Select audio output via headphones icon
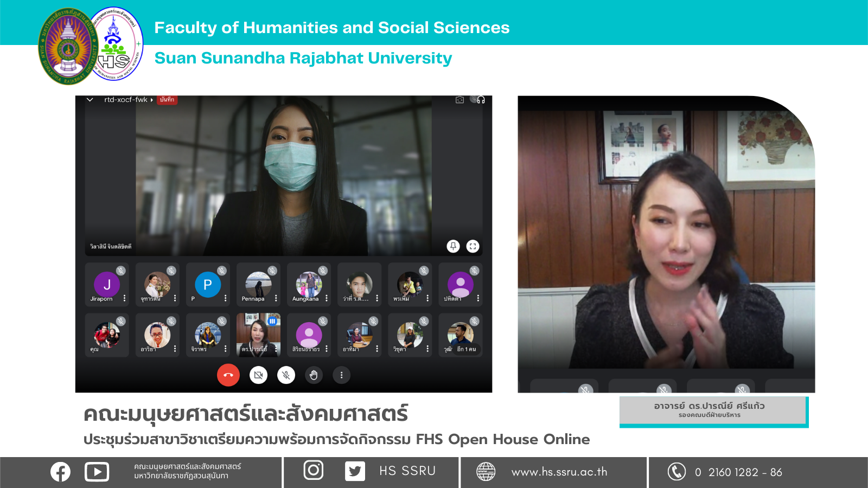The image size is (868, 488). (481, 100)
